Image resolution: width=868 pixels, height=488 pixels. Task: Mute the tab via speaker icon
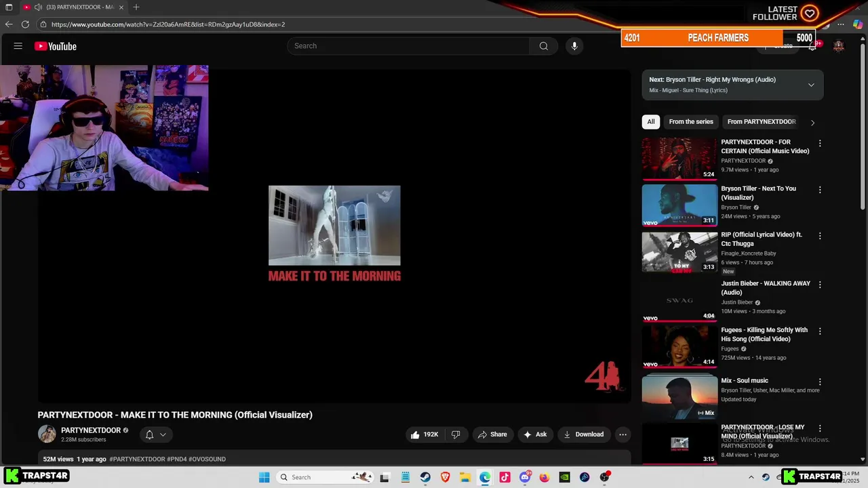(38, 7)
